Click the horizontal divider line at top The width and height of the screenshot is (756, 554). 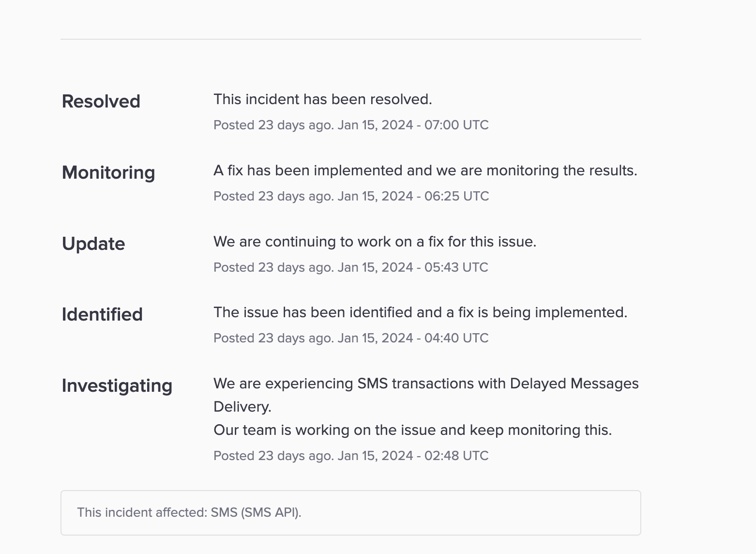[351, 39]
